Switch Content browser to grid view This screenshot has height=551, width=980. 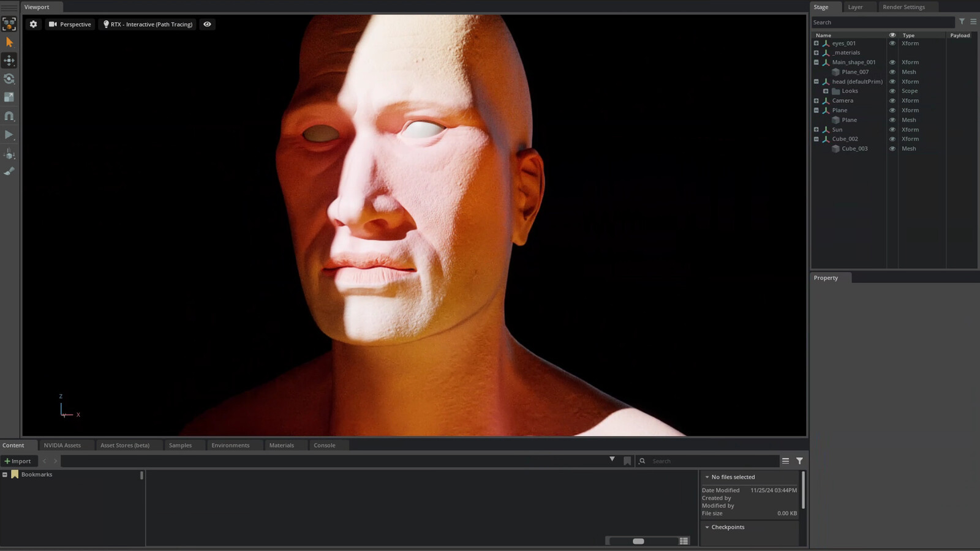click(x=684, y=541)
